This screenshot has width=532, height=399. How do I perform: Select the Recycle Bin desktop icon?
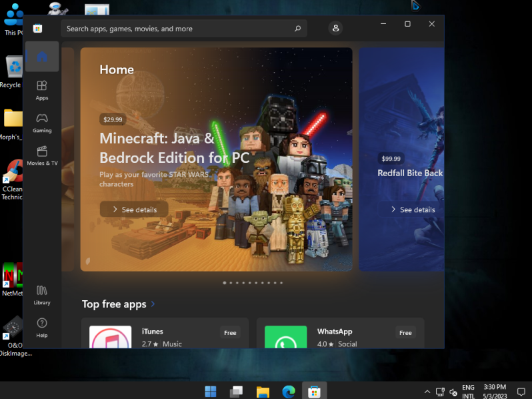tap(11, 72)
